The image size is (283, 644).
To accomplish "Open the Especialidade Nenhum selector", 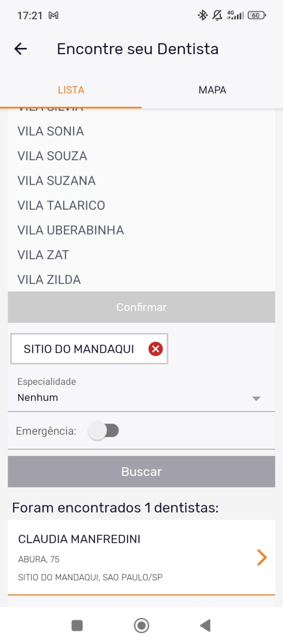I will coord(133,397).
